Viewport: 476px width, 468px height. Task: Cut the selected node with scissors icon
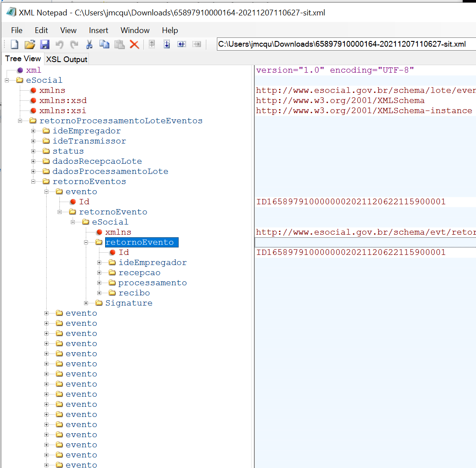89,44
